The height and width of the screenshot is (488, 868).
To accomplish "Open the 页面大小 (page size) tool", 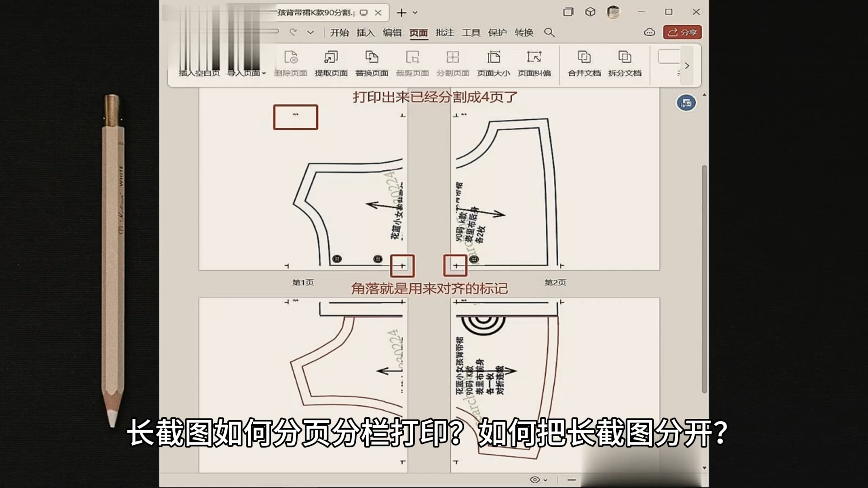I will [493, 58].
